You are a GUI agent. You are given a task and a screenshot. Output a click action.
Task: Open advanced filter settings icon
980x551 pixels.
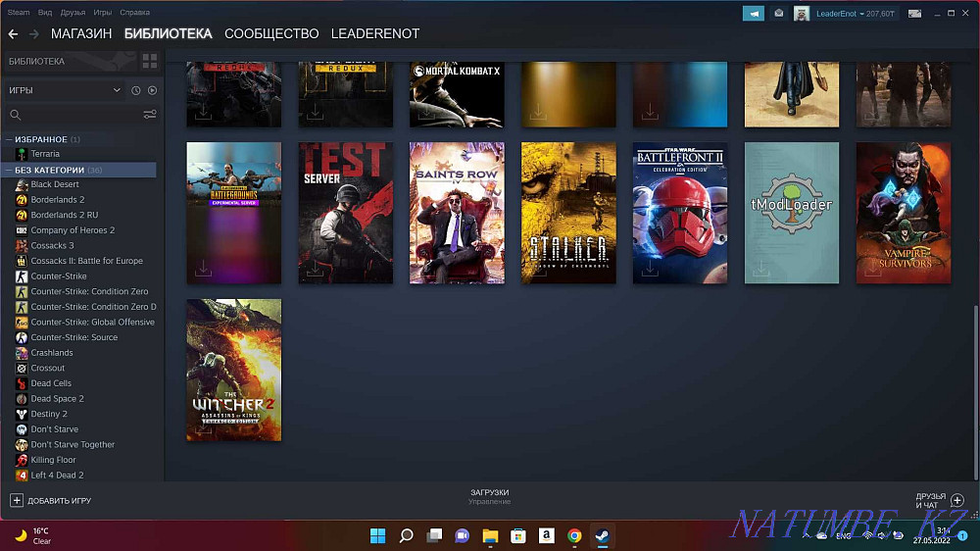click(x=150, y=115)
